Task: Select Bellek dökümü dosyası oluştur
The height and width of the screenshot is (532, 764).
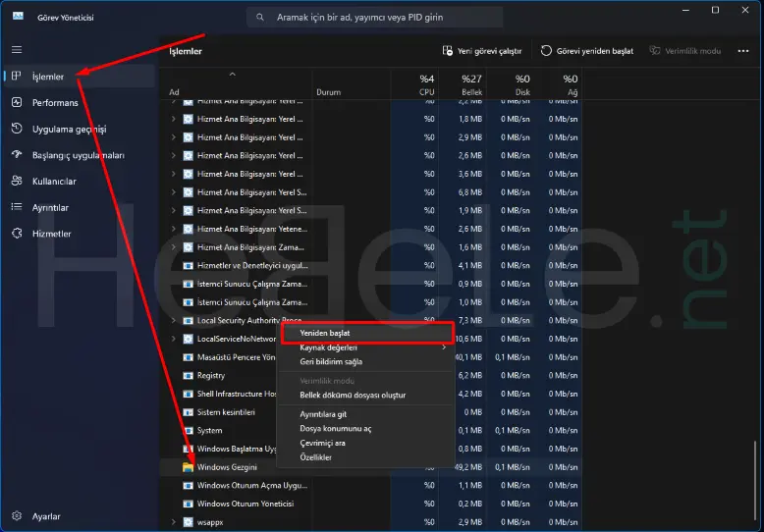Action: point(366,396)
